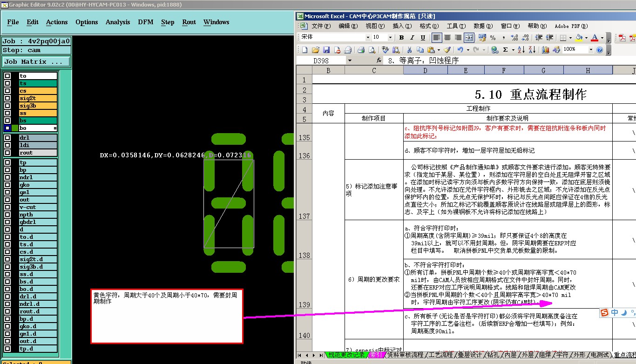Toggle checkbox for layer 'cs'
Viewport: 636px width, 364px height.
point(7,91)
